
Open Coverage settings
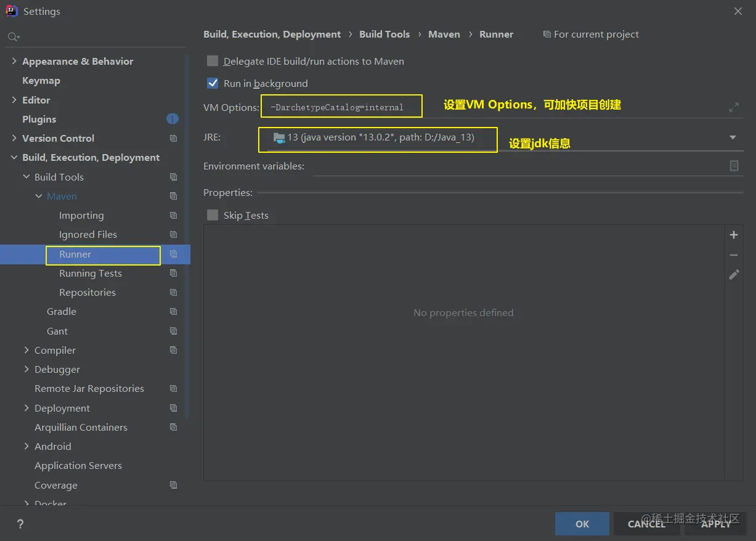(56, 485)
